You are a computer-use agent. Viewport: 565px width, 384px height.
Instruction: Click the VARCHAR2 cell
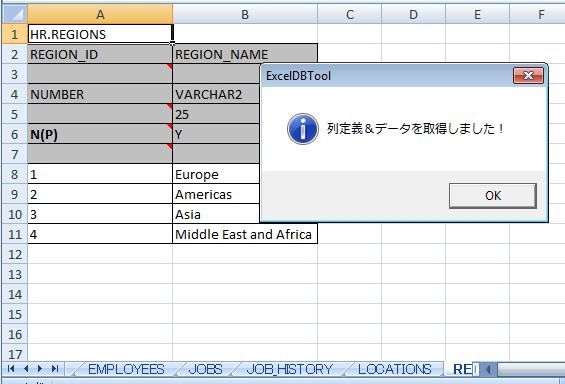point(216,94)
